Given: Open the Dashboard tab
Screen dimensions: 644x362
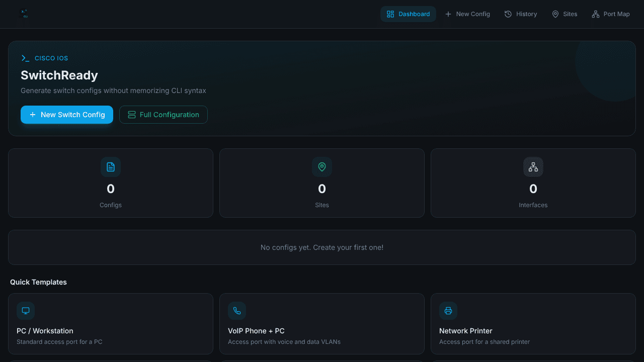Looking at the screenshot, I should pyautogui.click(x=408, y=14).
